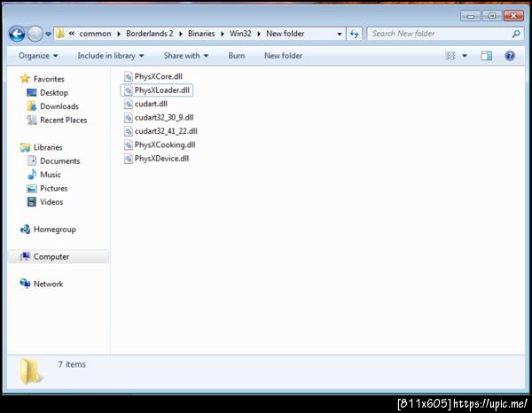Image resolution: width=532 pixels, height=413 pixels.
Task: Click the Music note icon
Action: coord(32,175)
